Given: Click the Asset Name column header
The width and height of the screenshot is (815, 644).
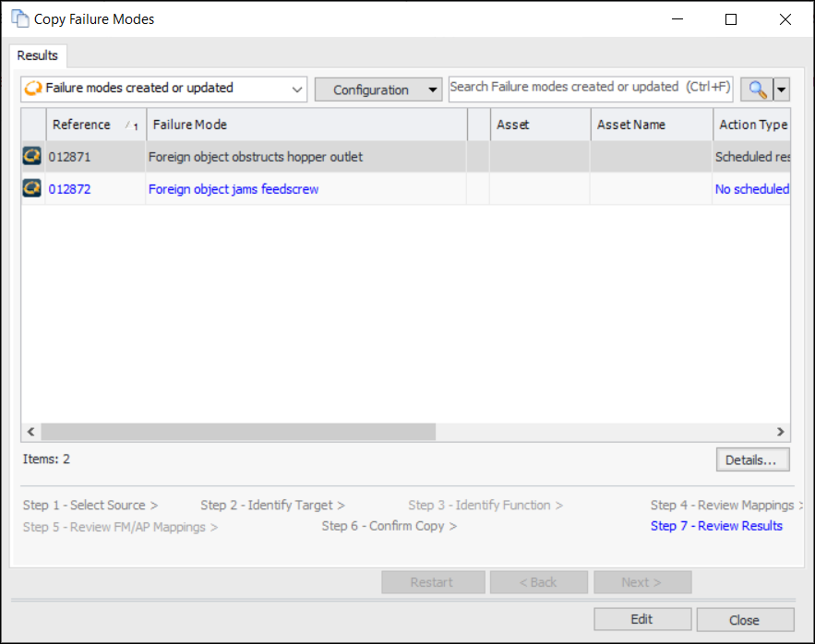Looking at the screenshot, I should pos(652,125).
